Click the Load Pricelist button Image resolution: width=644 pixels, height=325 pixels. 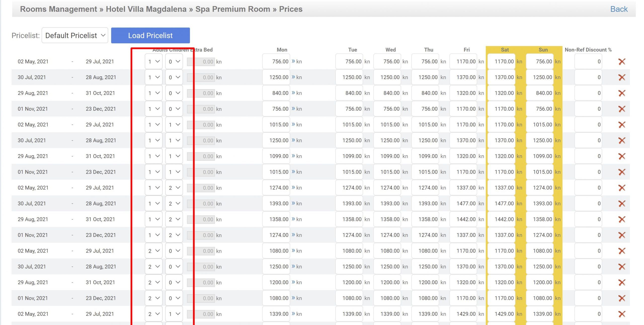point(150,36)
